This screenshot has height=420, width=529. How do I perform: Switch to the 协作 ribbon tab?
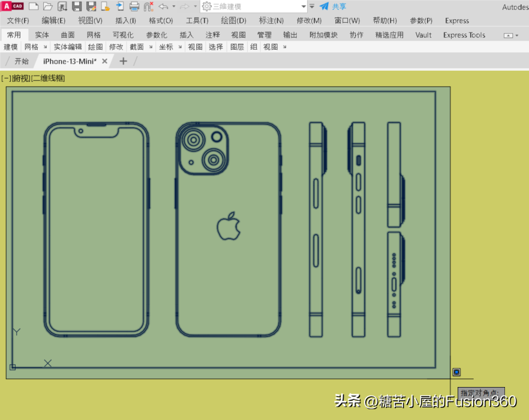coord(356,35)
